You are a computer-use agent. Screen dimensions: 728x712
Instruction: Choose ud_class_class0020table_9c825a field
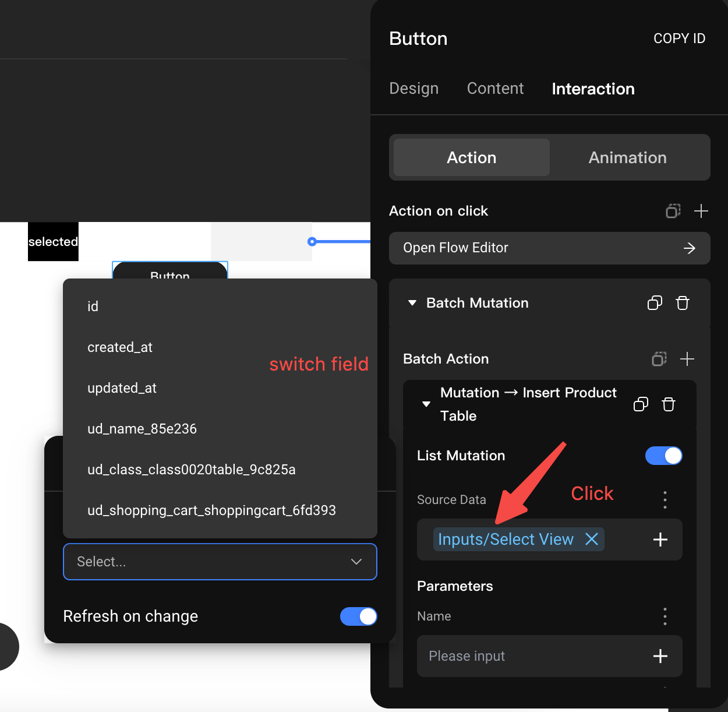coord(220,470)
